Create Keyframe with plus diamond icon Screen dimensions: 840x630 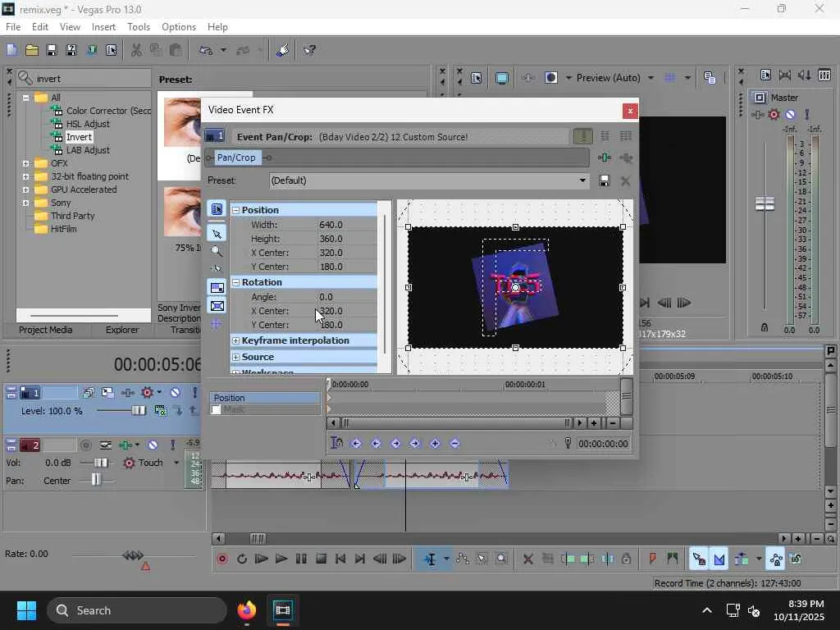pos(435,444)
